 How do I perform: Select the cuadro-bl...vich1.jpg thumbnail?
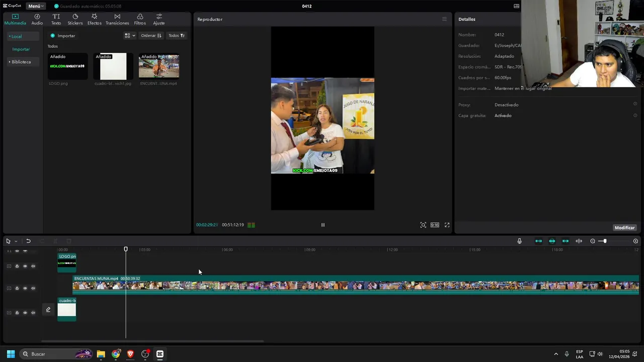point(113,66)
